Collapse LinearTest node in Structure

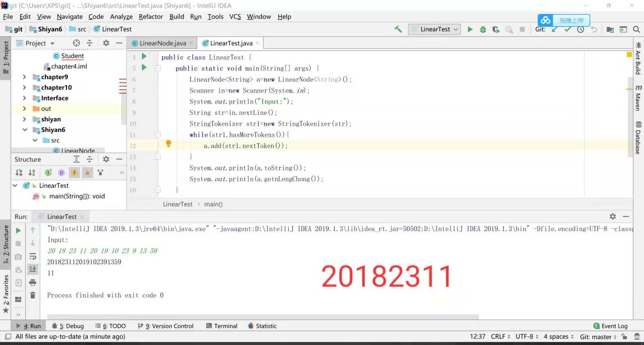click(x=15, y=185)
